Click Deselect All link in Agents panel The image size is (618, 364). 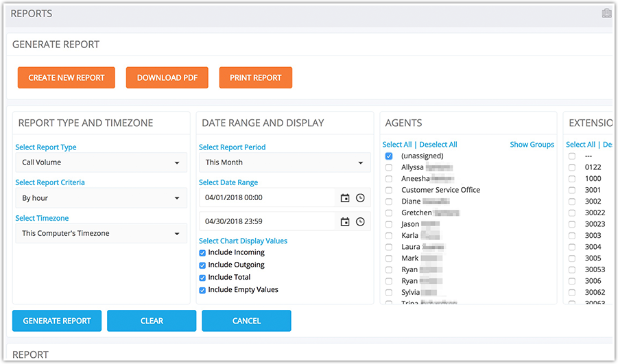pos(438,145)
